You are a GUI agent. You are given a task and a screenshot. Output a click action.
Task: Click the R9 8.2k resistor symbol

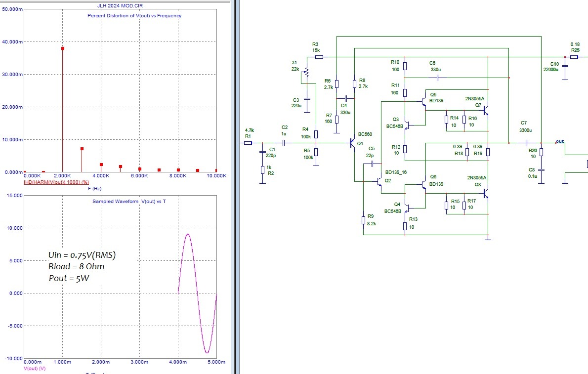point(363,220)
